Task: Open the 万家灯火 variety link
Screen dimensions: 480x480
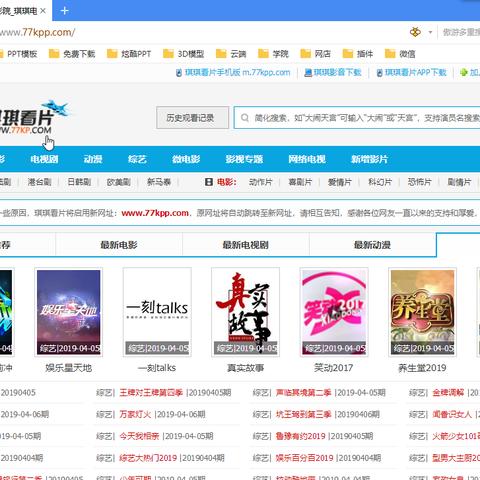Action: 135,414
